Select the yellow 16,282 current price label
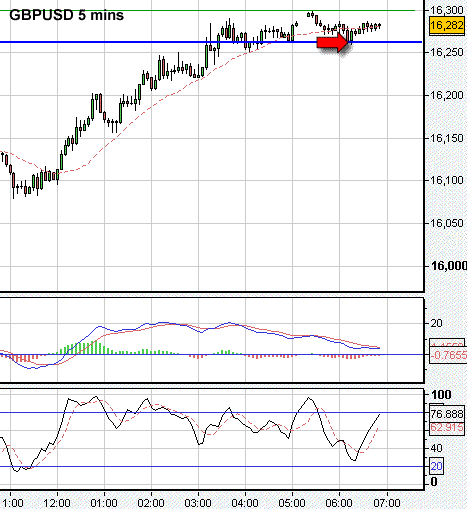Screen dimensions: 467x509 click(x=447, y=25)
